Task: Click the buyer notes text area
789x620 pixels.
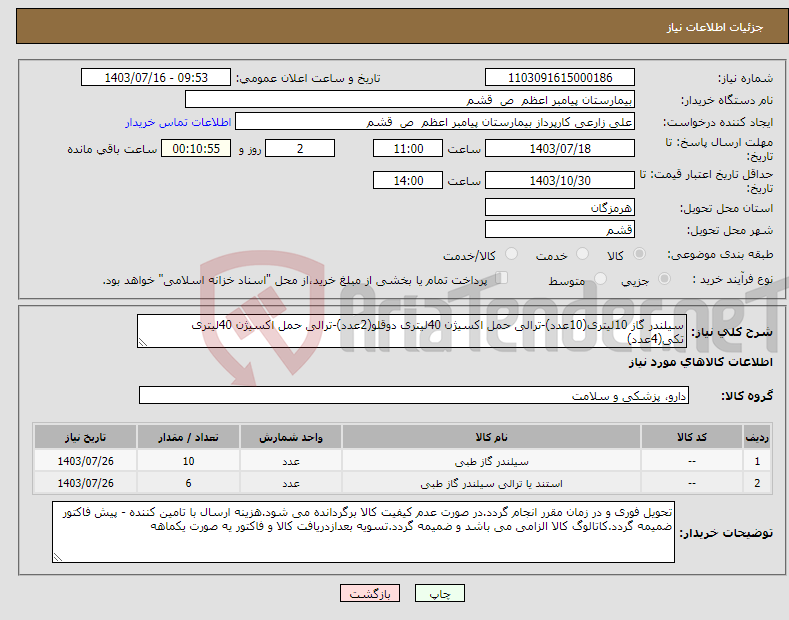Action: [x=363, y=532]
